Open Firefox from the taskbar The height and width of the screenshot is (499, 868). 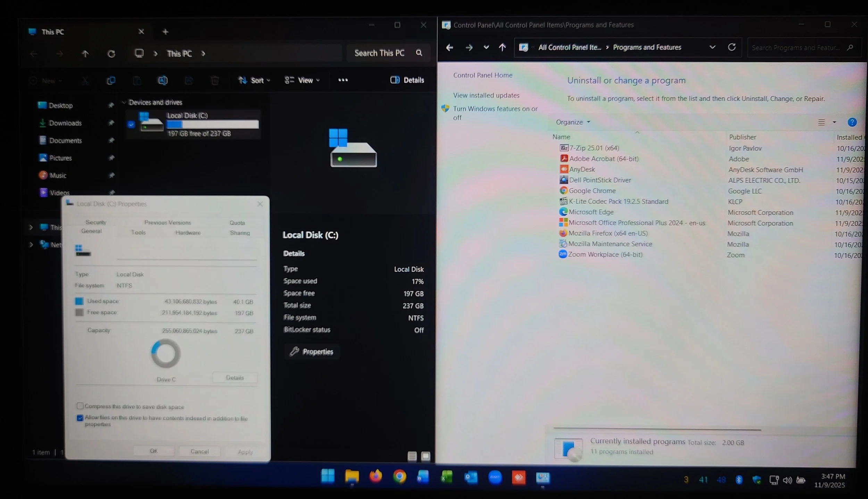click(x=375, y=476)
